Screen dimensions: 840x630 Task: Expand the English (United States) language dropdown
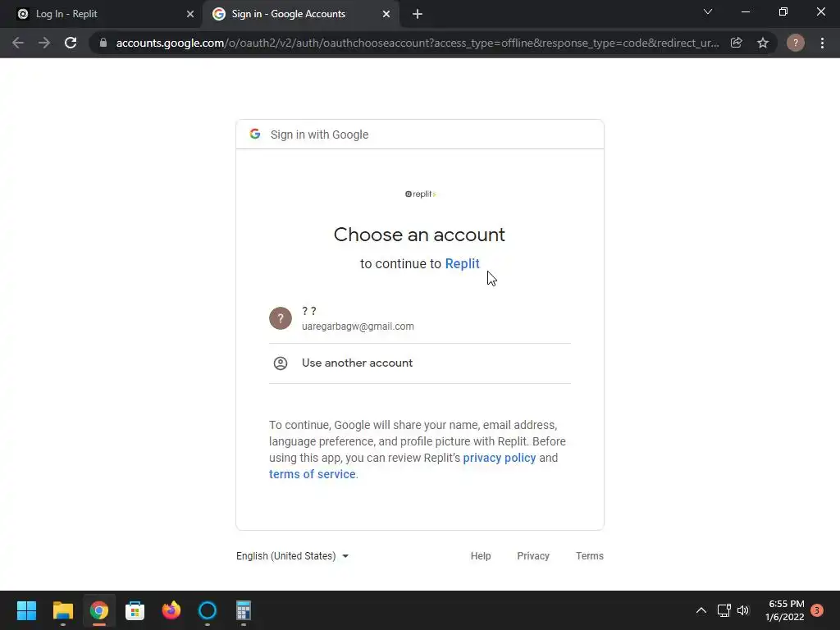point(293,556)
